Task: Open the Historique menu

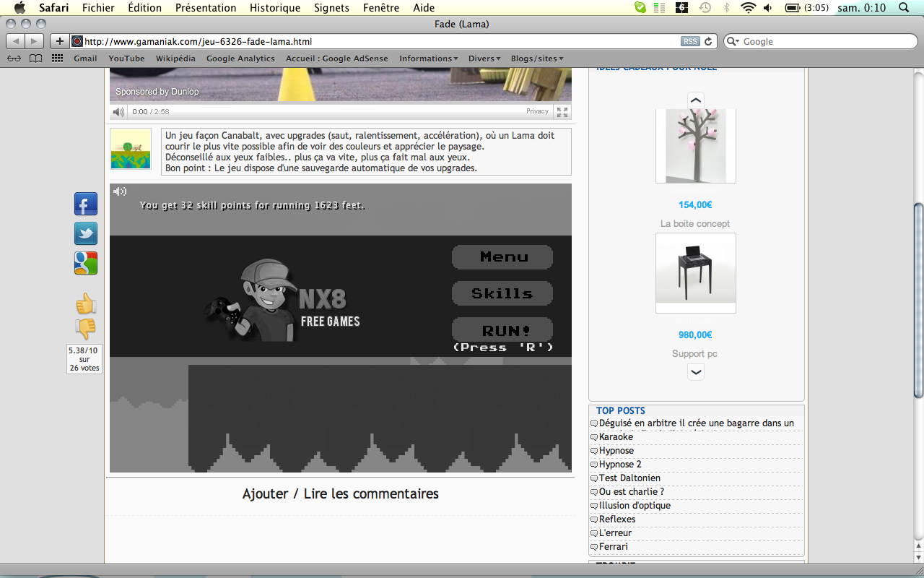Action: [x=274, y=8]
